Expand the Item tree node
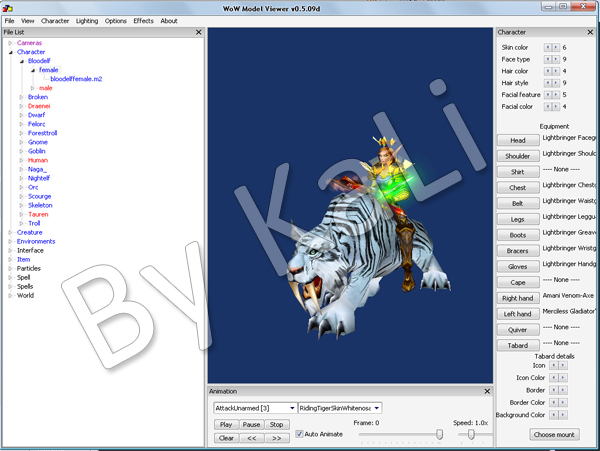 10,259
